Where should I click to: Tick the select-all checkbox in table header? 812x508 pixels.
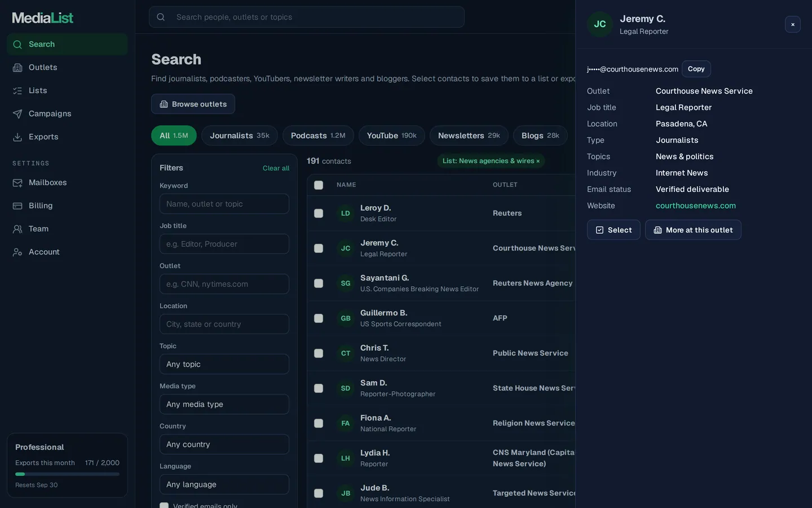319,185
